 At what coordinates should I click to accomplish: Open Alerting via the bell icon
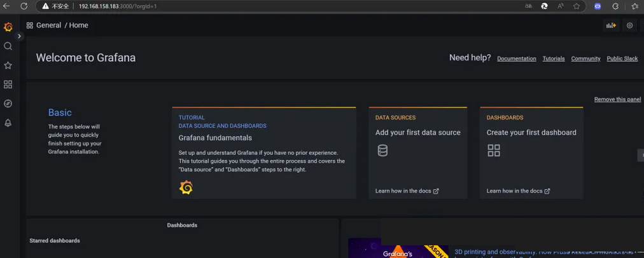click(x=8, y=123)
